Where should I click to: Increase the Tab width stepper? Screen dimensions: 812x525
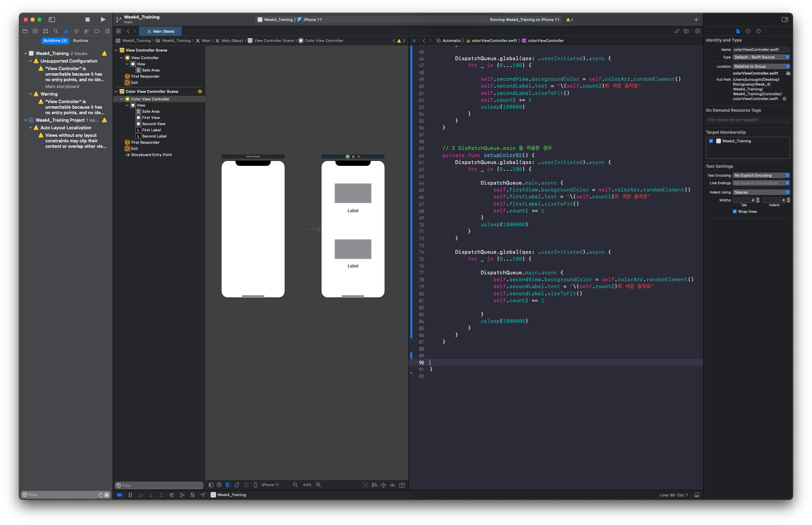(x=758, y=199)
